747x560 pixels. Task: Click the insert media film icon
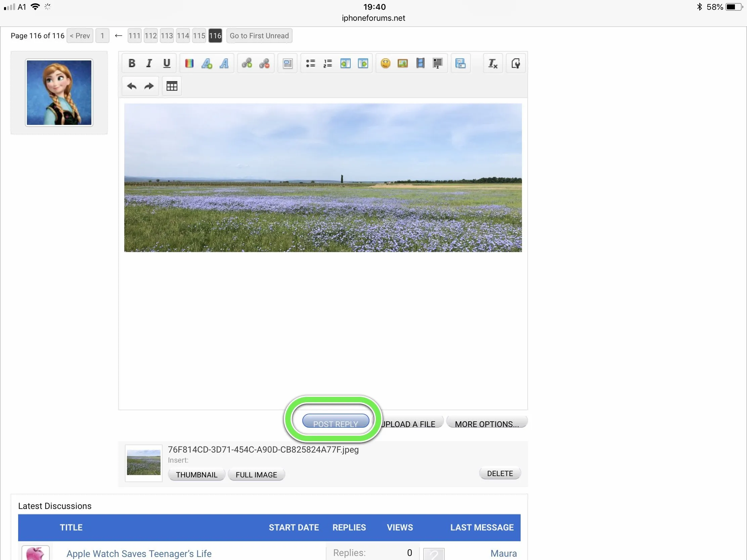click(420, 63)
